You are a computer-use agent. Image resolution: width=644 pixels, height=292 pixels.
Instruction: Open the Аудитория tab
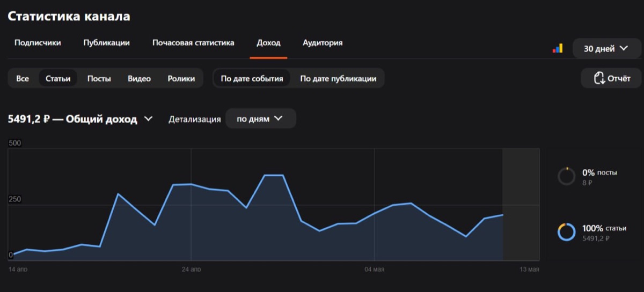323,43
